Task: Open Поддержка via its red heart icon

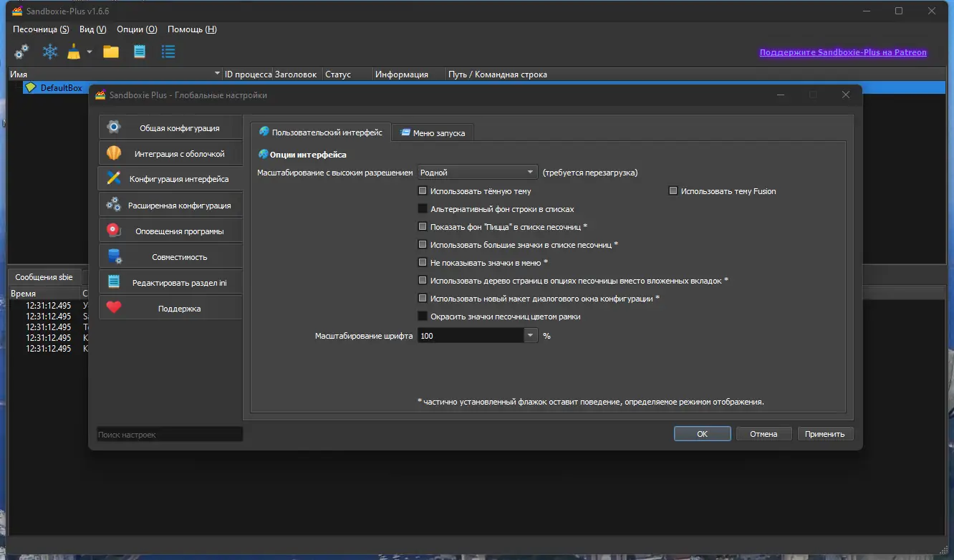Action: click(x=114, y=309)
